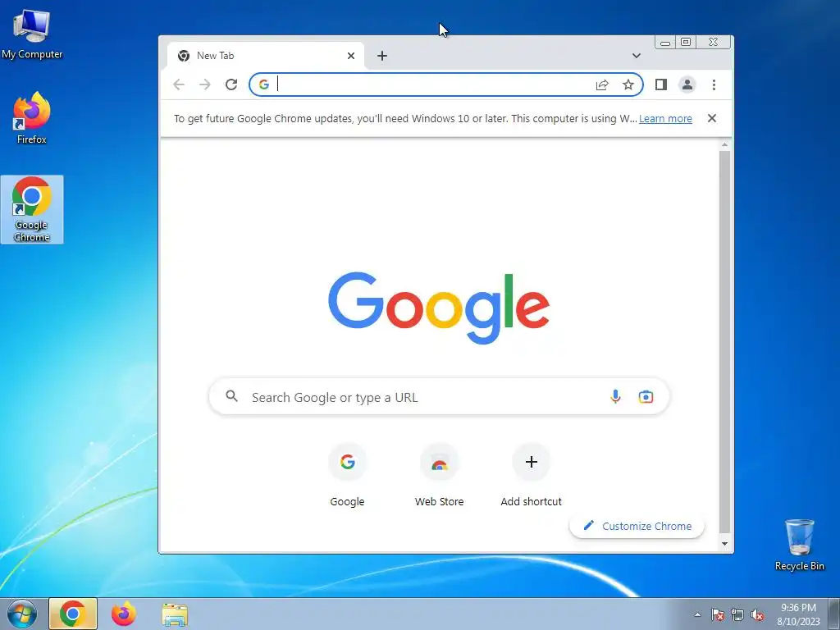Image resolution: width=840 pixels, height=630 pixels.
Task: Close the New Tab tab
Action: coord(351,56)
